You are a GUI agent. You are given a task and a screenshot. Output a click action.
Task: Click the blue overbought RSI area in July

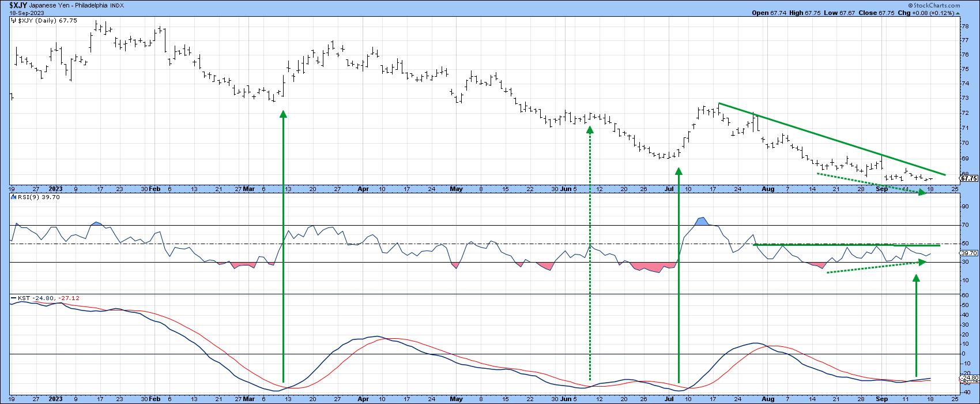[x=702, y=222]
